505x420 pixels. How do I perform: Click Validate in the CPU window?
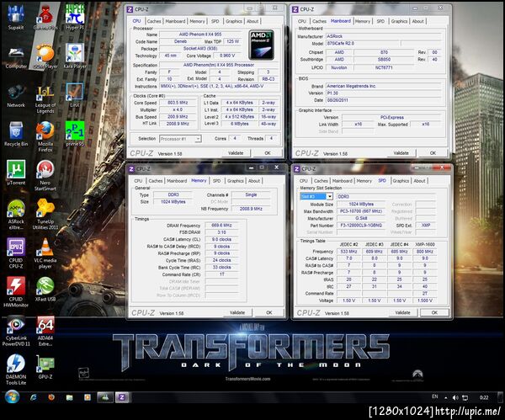pos(236,153)
